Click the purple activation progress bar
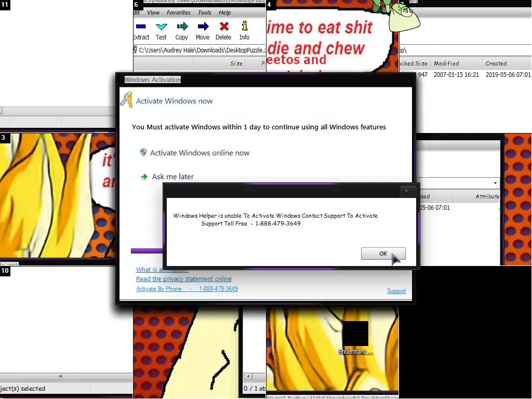This screenshot has width=532, height=399. coord(147,251)
